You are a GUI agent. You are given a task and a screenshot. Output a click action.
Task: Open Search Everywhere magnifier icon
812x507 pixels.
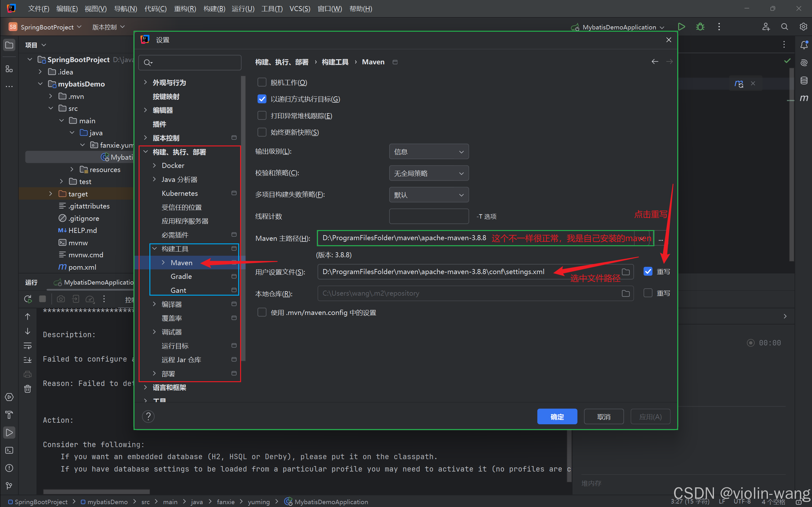pyautogui.click(x=784, y=27)
